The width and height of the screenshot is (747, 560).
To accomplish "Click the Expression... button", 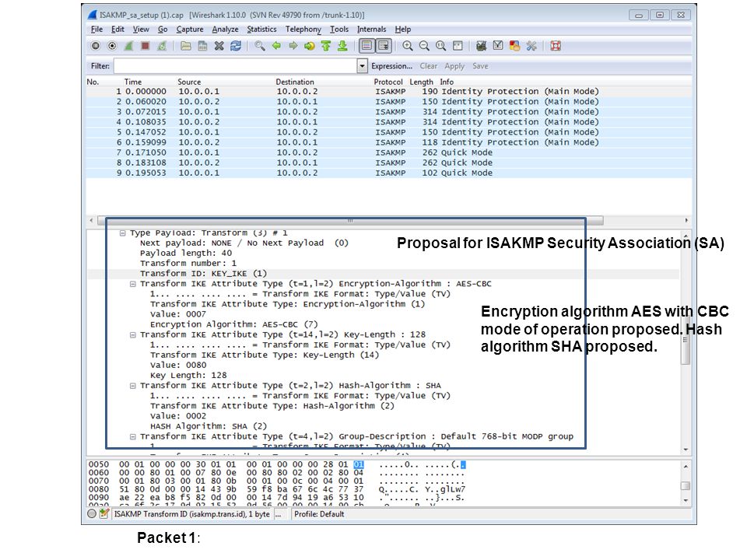I will coord(391,66).
